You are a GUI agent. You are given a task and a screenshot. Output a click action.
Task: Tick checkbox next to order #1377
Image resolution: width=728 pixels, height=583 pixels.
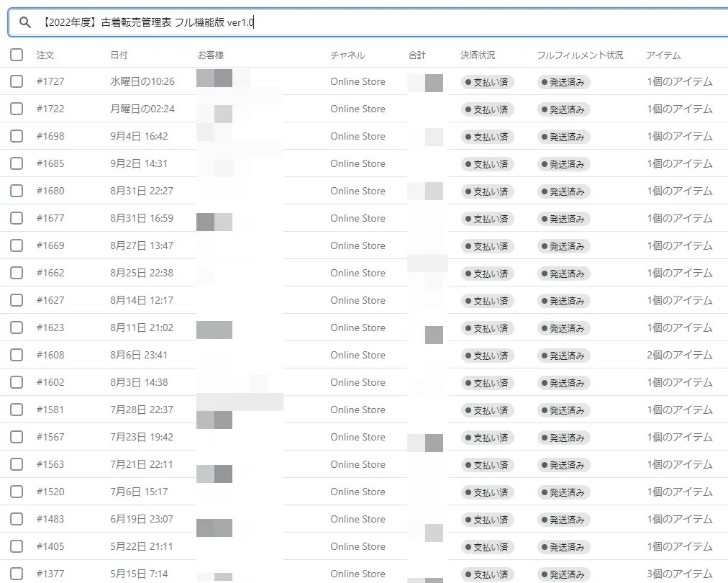tap(17, 574)
